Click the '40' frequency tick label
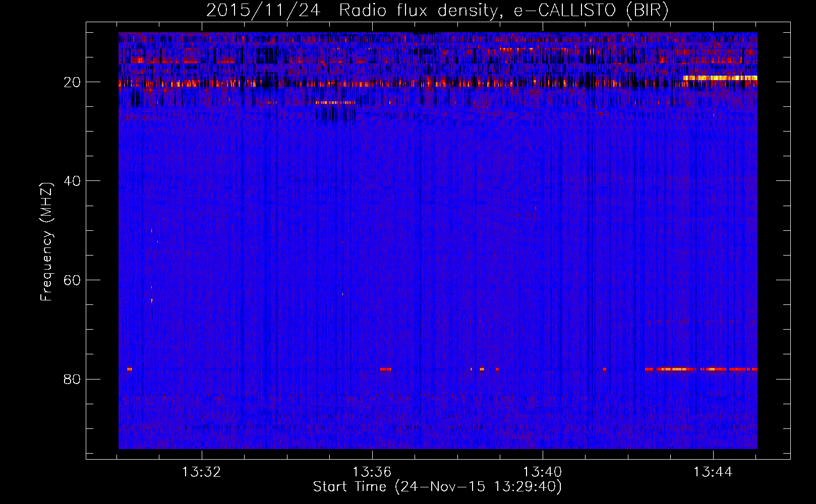 coord(73,181)
